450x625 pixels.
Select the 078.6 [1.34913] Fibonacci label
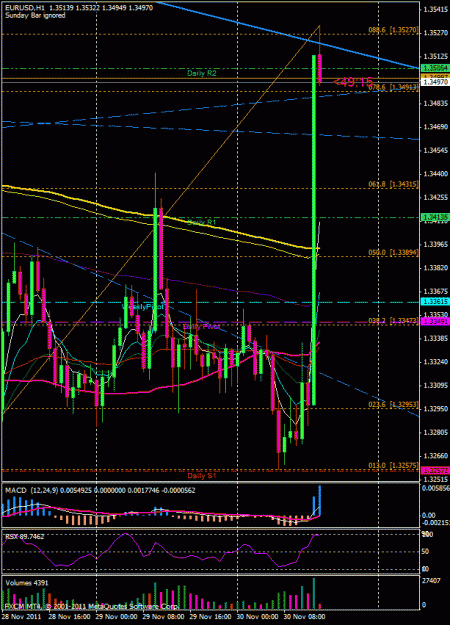tap(393, 87)
